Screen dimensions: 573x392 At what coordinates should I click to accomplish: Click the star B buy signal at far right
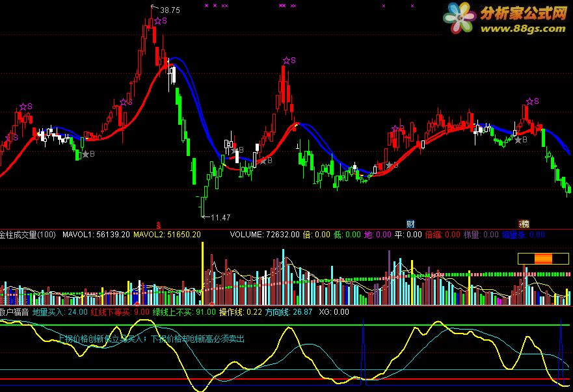point(521,140)
